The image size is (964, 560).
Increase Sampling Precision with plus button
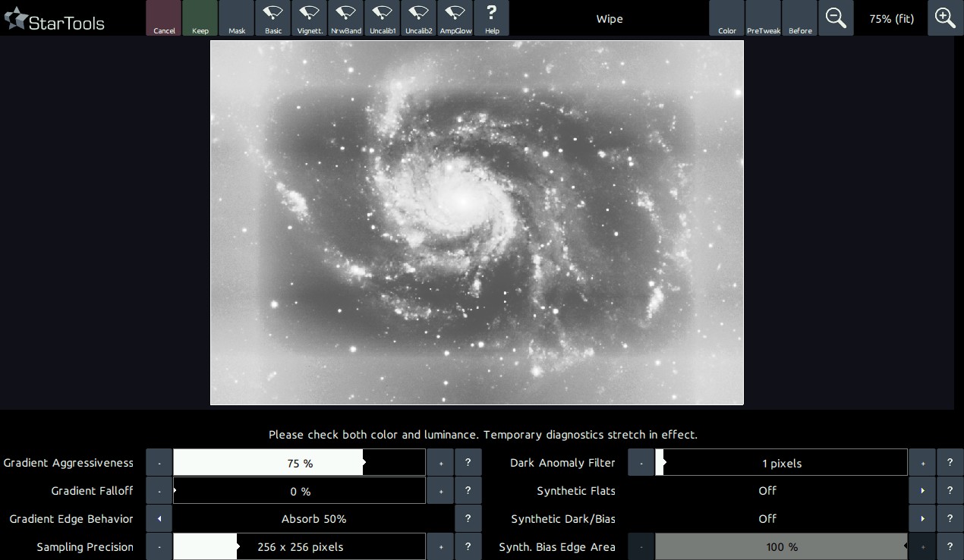440,547
